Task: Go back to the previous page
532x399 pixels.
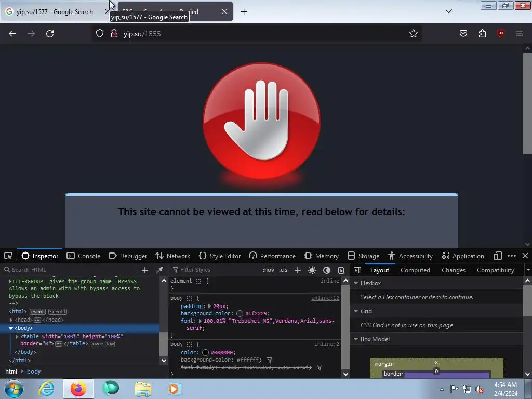Action: pyautogui.click(x=12, y=34)
